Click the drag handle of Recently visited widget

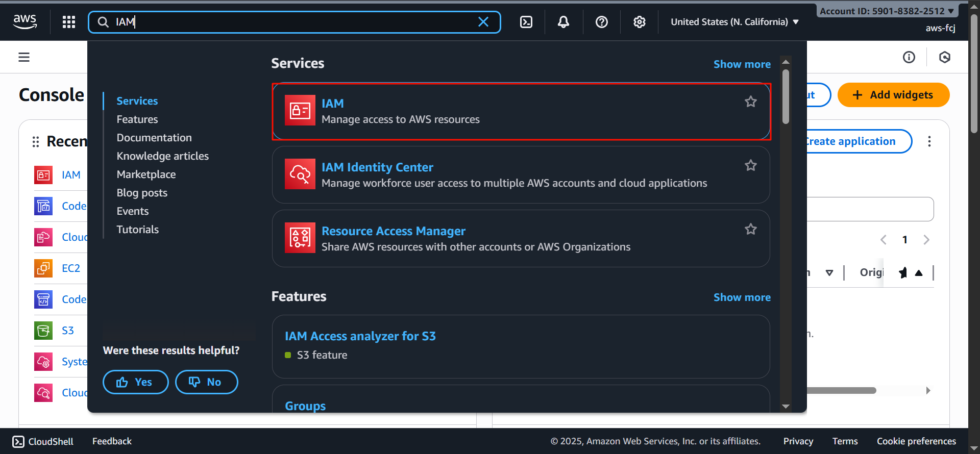pos(36,142)
